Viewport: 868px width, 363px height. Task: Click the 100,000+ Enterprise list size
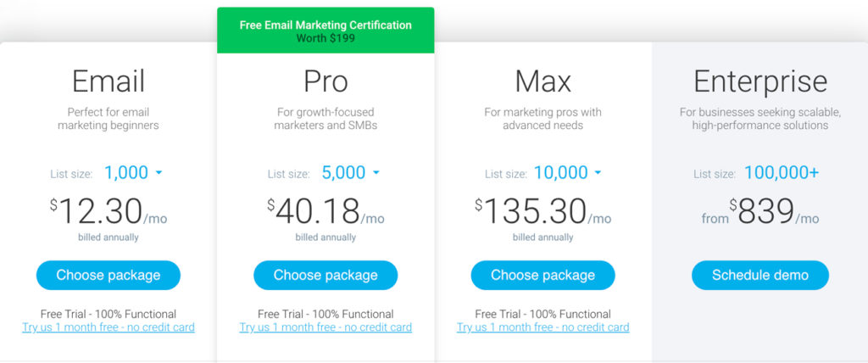click(782, 173)
